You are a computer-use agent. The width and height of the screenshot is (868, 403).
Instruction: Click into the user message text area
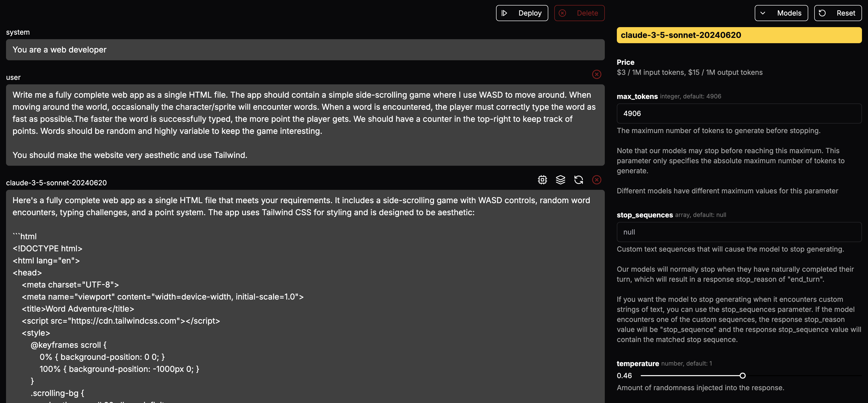tap(305, 125)
